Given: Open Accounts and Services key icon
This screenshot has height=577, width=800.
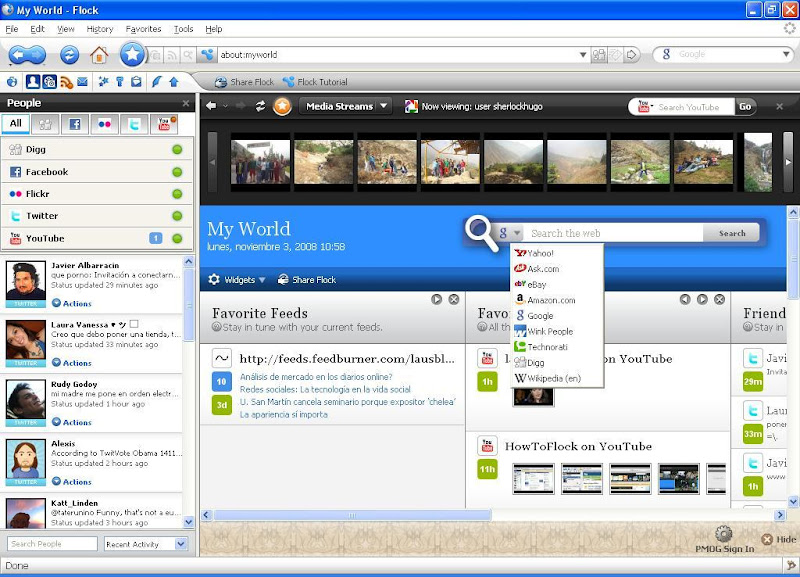Looking at the screenshot, I should click(120, 82).
